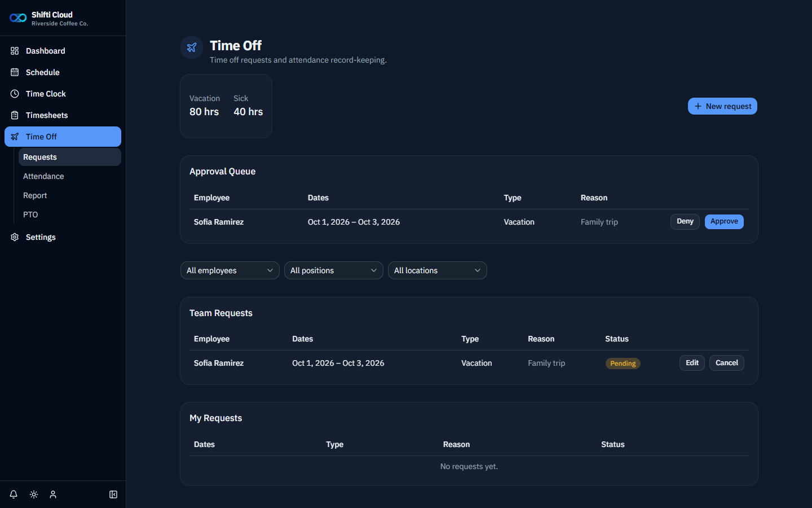Cancel Sofia Ramirez's team request
This screenshot has width=812, height=508.
click(x=727, y=363)
